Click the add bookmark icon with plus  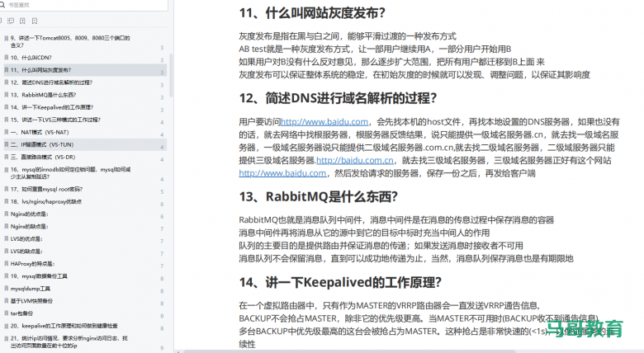coord(21,20)
